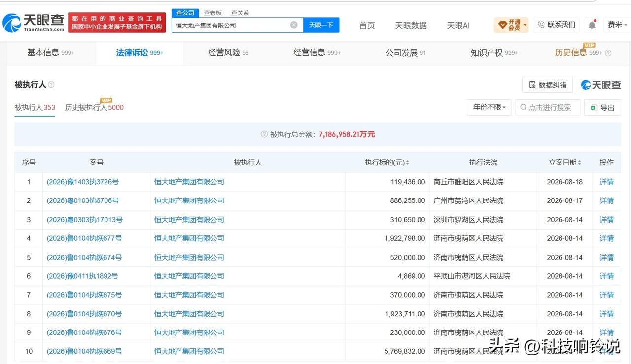Open case (2026)豫0411执1892号
This screenshot has height=364, width=631.
point(83,276)
